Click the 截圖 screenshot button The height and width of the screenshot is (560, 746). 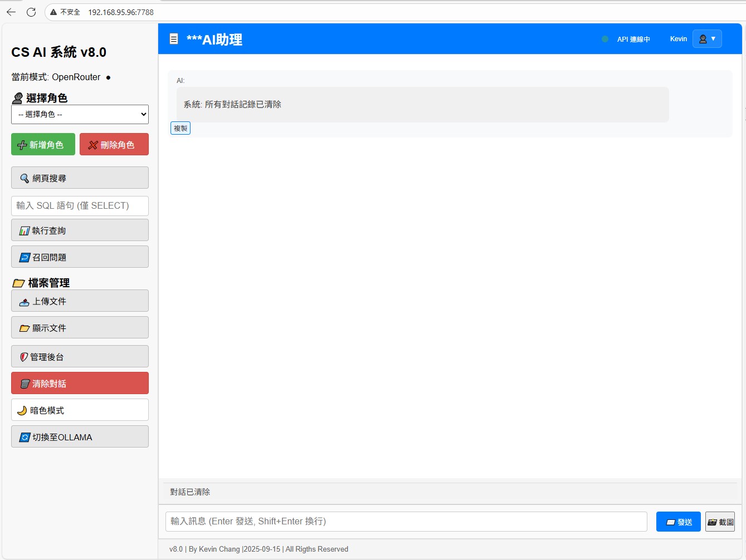[720, 522]
